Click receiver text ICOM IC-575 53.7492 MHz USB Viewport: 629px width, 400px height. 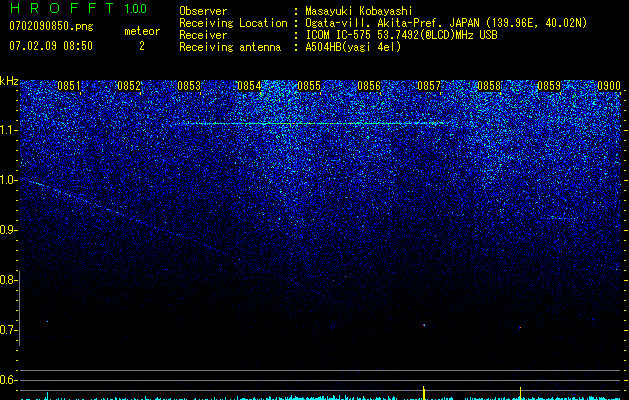[401, 35]
